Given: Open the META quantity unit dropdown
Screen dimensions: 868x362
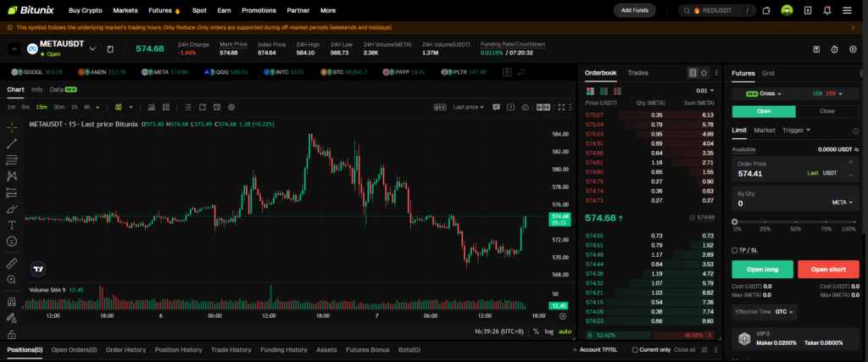Looking at the screenshot, I should [x=842, y=203].
